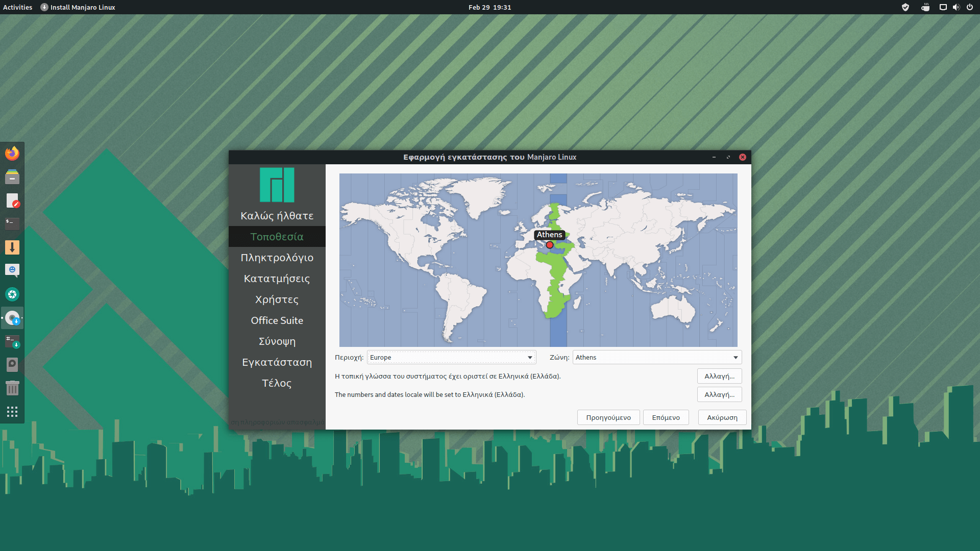The image size is (980, 551).
Task: Open the trash dock icon
Action: 12,388
